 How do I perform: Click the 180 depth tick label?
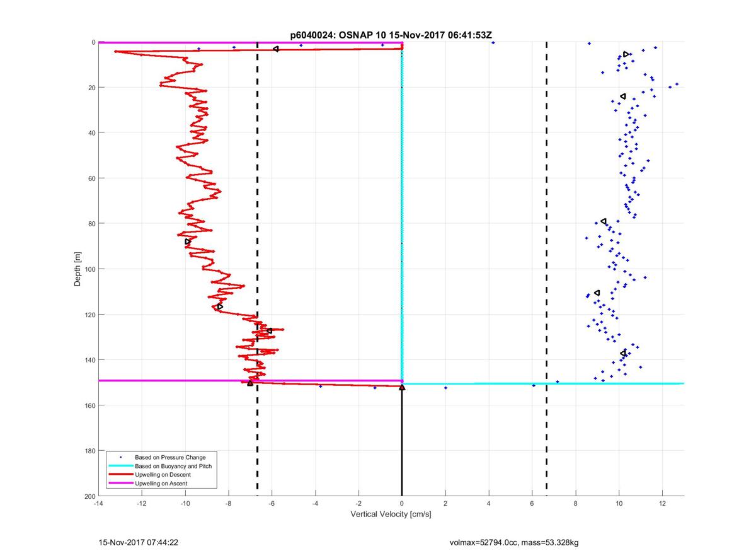pyautogui.click(x=89, y=451)
